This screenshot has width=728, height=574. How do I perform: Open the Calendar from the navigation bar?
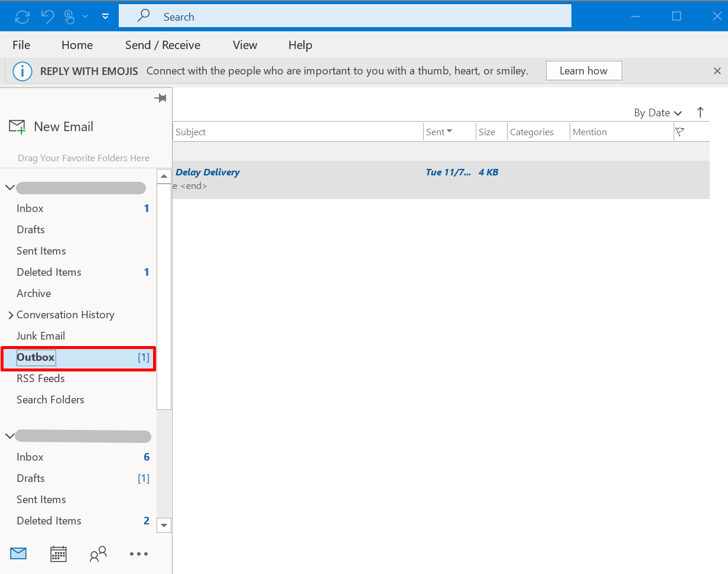point(58,554)
